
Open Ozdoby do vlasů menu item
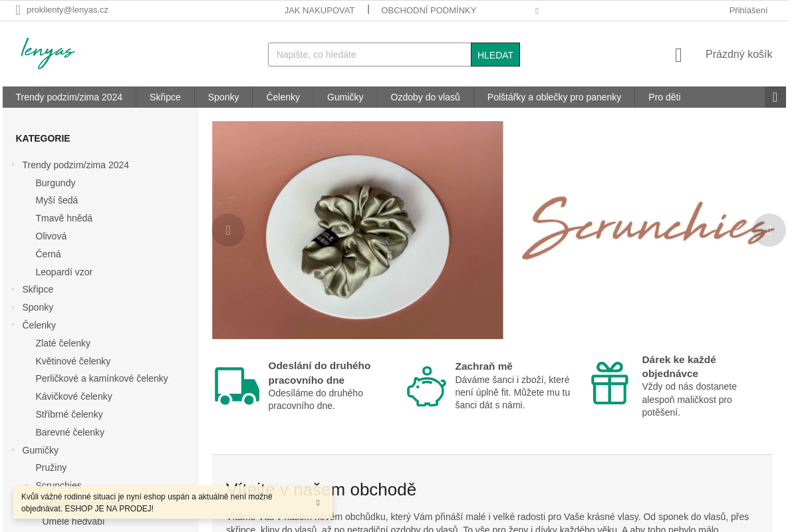coord(426,97)
